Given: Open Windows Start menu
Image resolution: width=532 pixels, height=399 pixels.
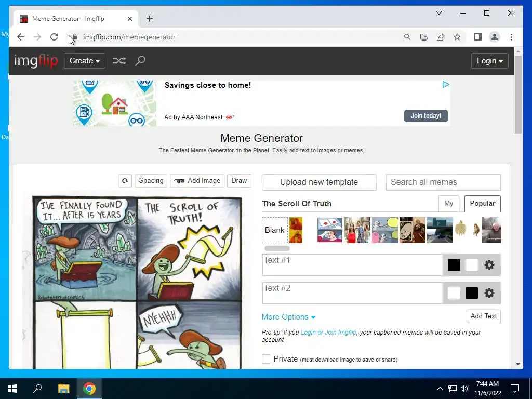Looking at the screenshot, I should [x=12, y=389].
